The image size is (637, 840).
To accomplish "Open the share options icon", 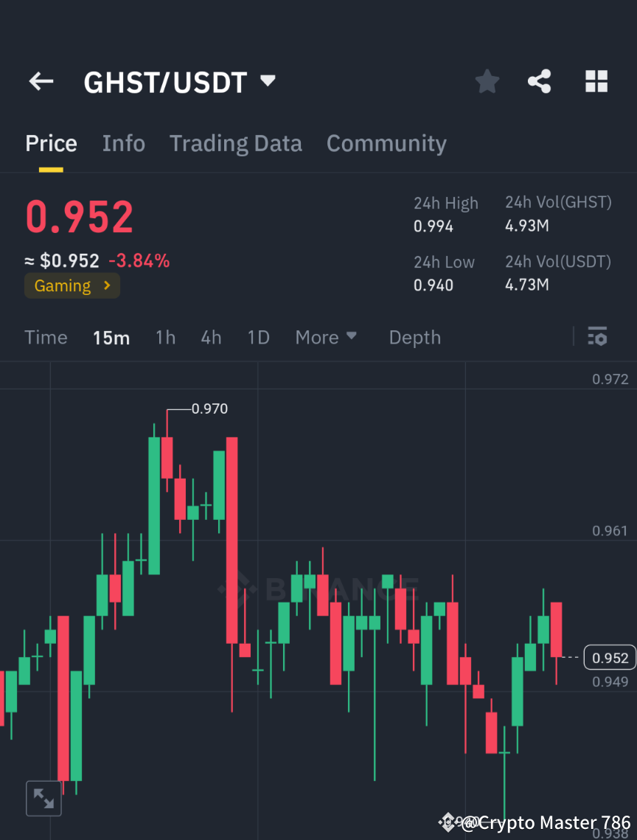I will (x=540, y=81).
